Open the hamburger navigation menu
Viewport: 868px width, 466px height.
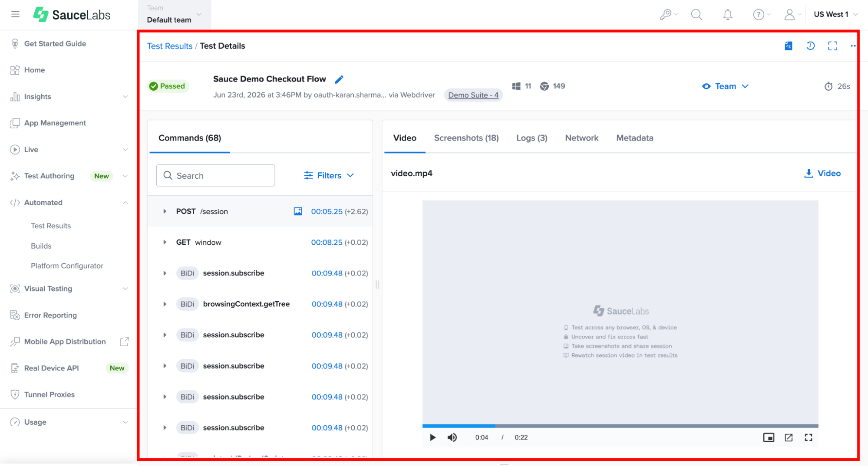pyautogui.click(x=15, y=14)
